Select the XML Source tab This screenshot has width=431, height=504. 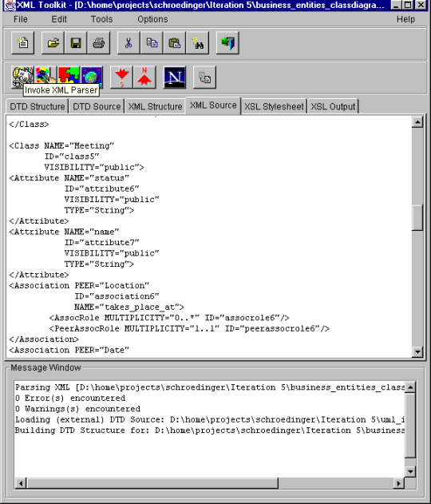tap(213, 105)
